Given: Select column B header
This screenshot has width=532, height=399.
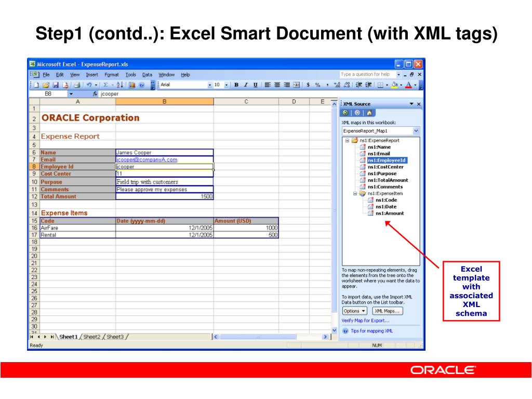Looking at the screenshot, I should click(165, 101).
